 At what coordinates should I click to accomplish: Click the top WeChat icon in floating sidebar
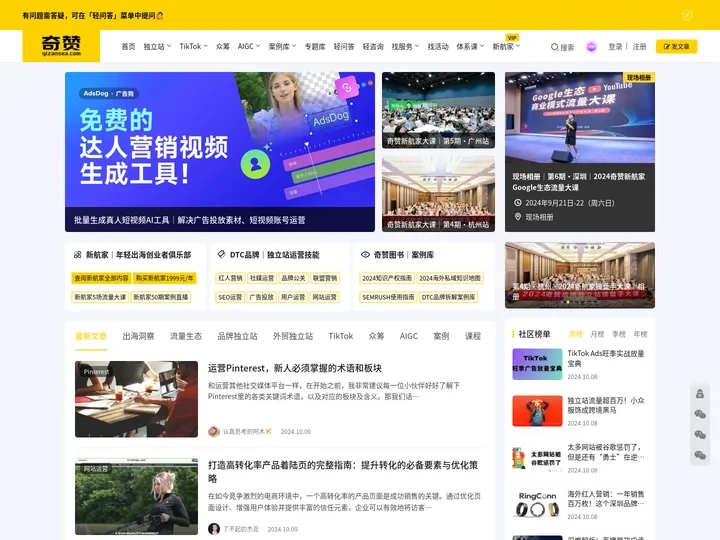(700, 414)
